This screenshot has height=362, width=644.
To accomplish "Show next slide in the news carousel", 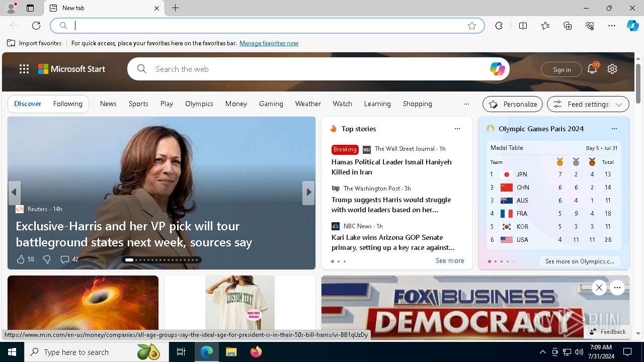I will [308, 193].
